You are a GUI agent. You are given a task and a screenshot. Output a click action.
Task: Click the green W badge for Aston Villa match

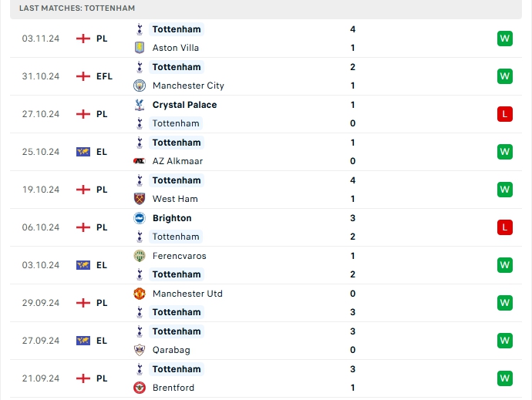click(505, 39)
